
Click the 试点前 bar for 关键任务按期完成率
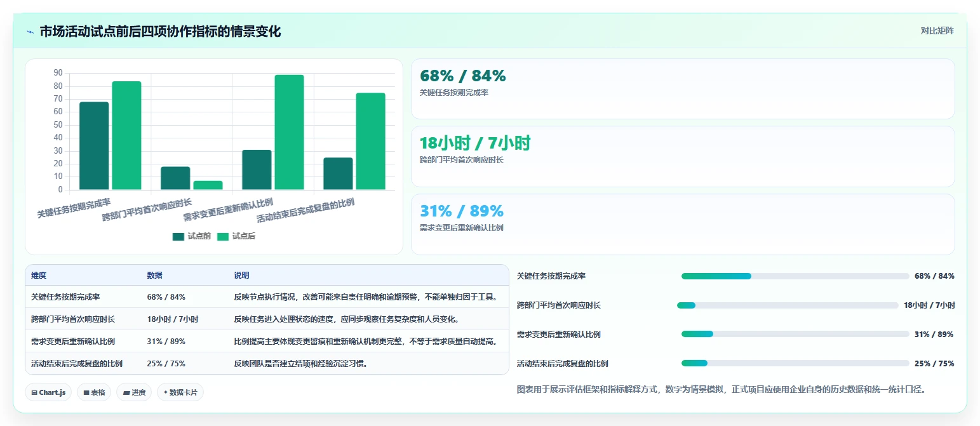point(94,145)
